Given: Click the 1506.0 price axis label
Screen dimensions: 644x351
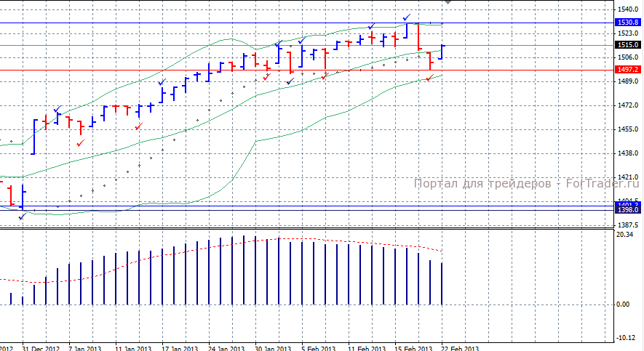Looking at the screenshot, I should pyautogui.click(x=629, y=57).
